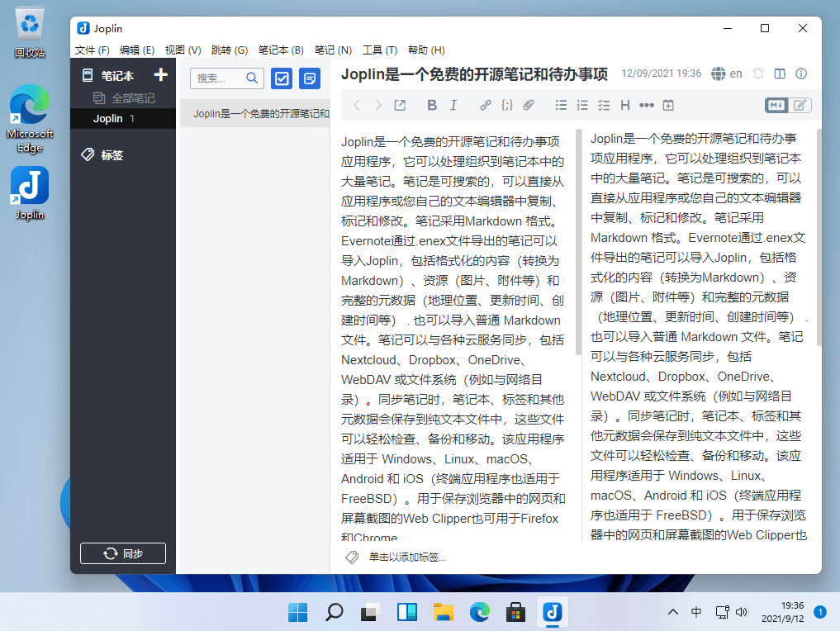This screenshot has height=631, width=840.
Task: Insert a numbered list
Action: (x=582, y=105)
